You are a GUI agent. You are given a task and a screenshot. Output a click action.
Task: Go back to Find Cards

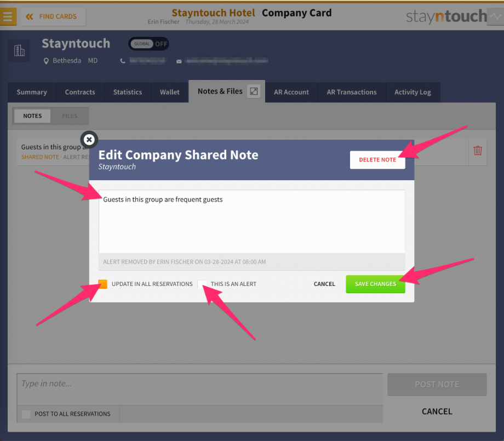(x=53, y=17)
